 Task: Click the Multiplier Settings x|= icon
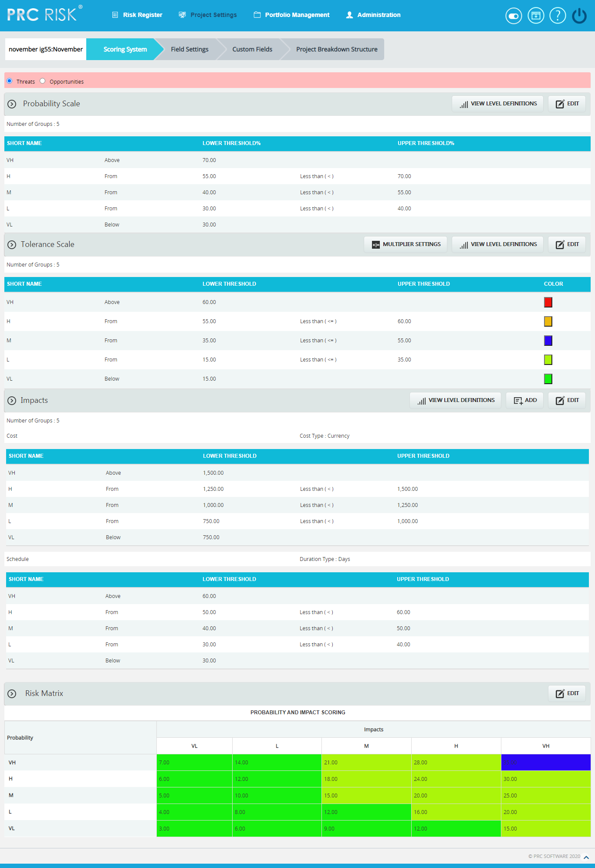point(375,245)
